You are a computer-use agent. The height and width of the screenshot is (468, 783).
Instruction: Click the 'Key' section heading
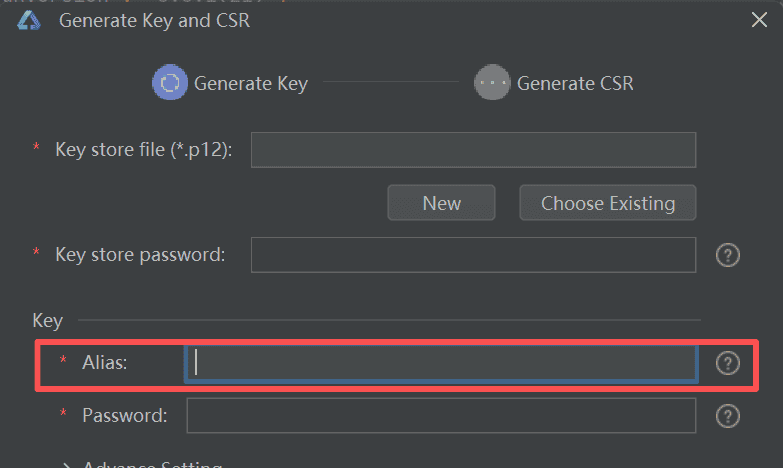tap(47, 321)
